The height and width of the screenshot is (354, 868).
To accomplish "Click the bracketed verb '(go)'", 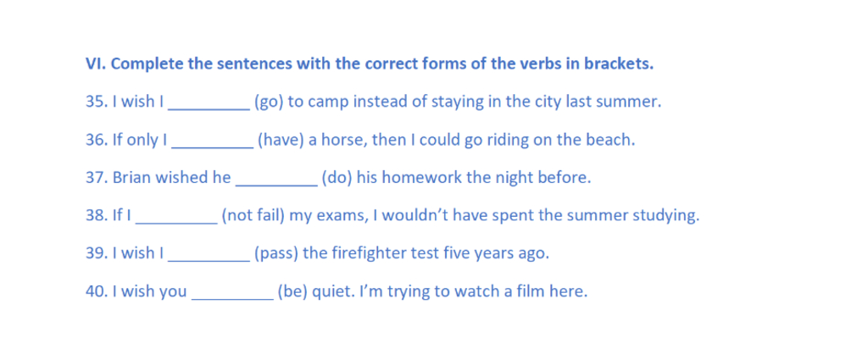I will click(x=269, y=102).
